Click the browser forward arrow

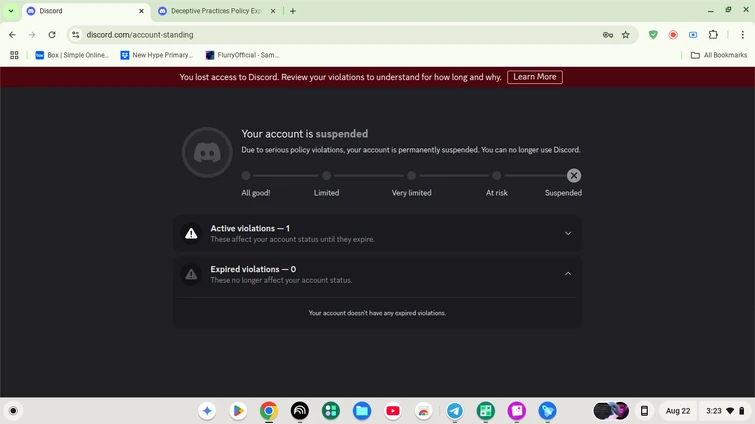pyautogui.click(x=32, y=35)
